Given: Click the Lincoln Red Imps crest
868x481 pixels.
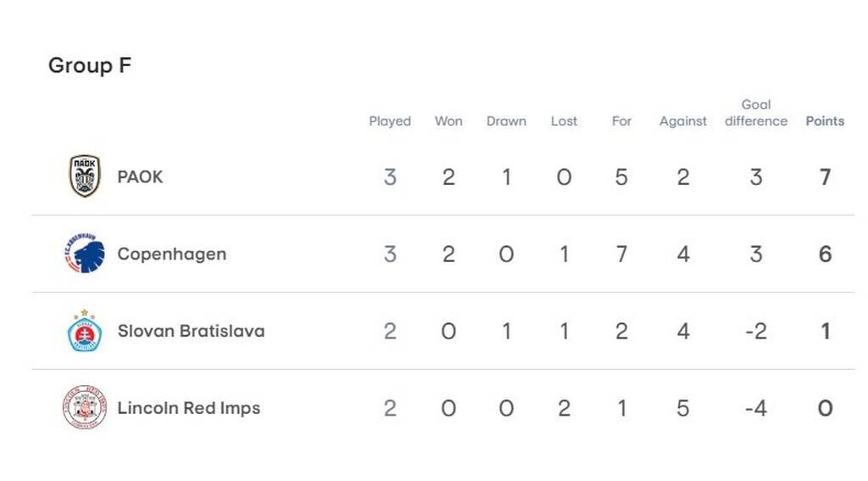Looking at the screenshot, I should pyautogui.click(x=85, y=408).
